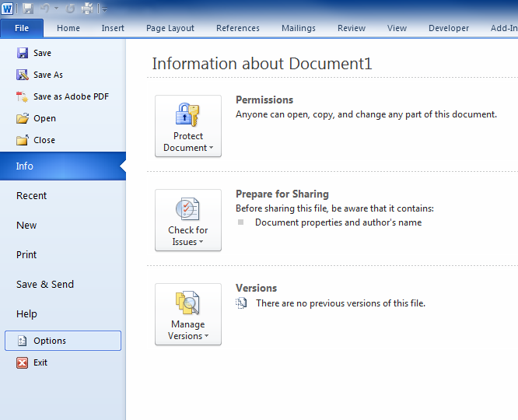Go to the Mailings tab
The width and height of the screenshot is (518, 420).
tap(299, 28)
